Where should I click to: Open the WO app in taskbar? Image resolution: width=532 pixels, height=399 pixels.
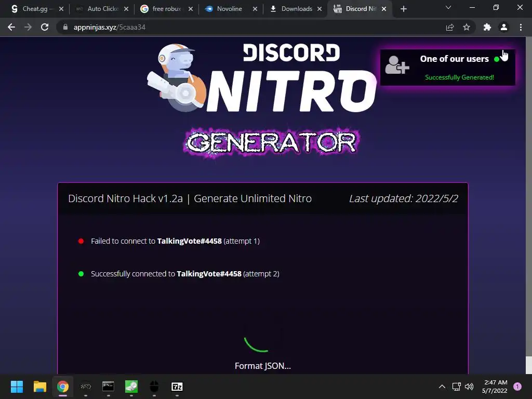point(86,387)
